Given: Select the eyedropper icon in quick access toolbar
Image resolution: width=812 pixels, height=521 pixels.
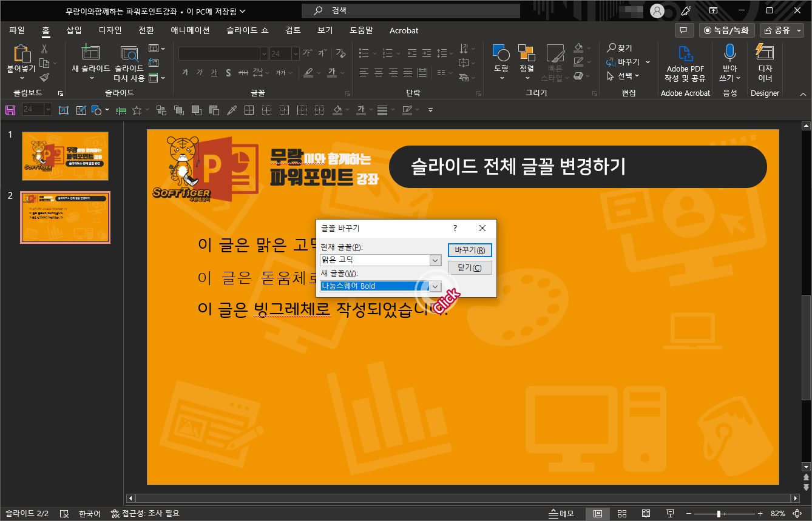Looking at the screenshot, I should (x=232, y=110).
